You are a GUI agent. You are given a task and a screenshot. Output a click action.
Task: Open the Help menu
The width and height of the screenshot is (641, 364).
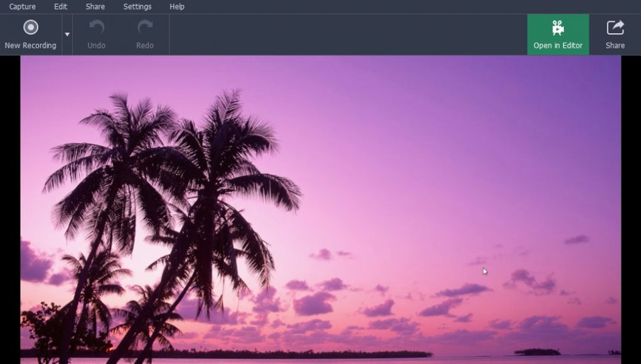click(177, 6)
